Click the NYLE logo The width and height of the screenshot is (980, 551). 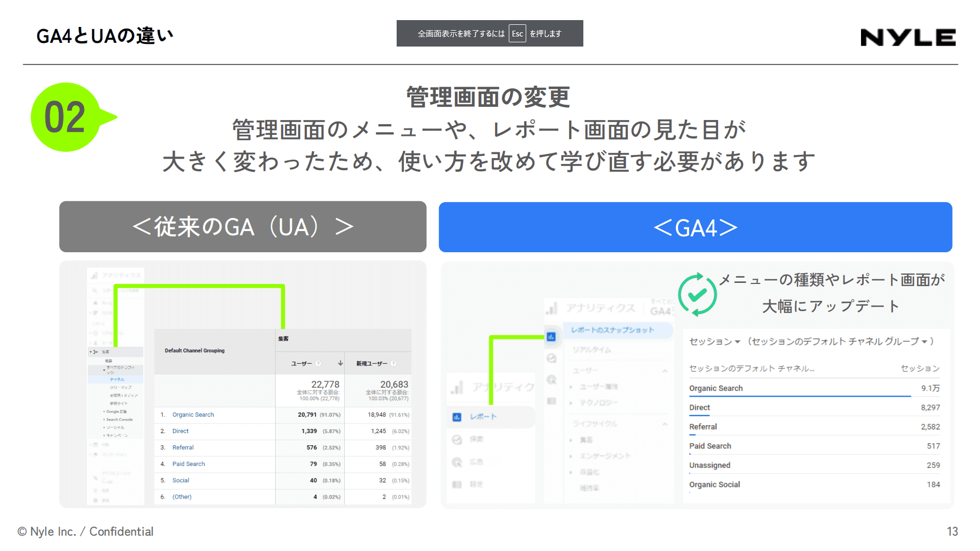point(908,37)
